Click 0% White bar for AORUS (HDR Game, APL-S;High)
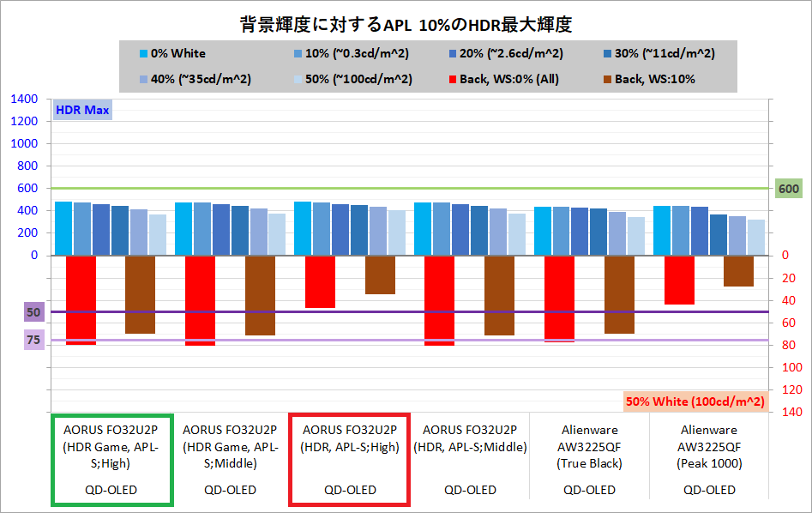Viewport: 812px width, 513px height. click(63, 228)
